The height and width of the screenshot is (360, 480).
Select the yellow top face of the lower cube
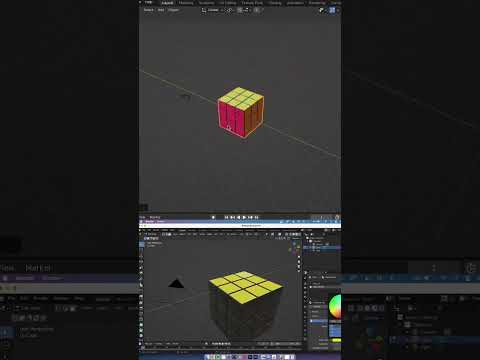(246, 286)
